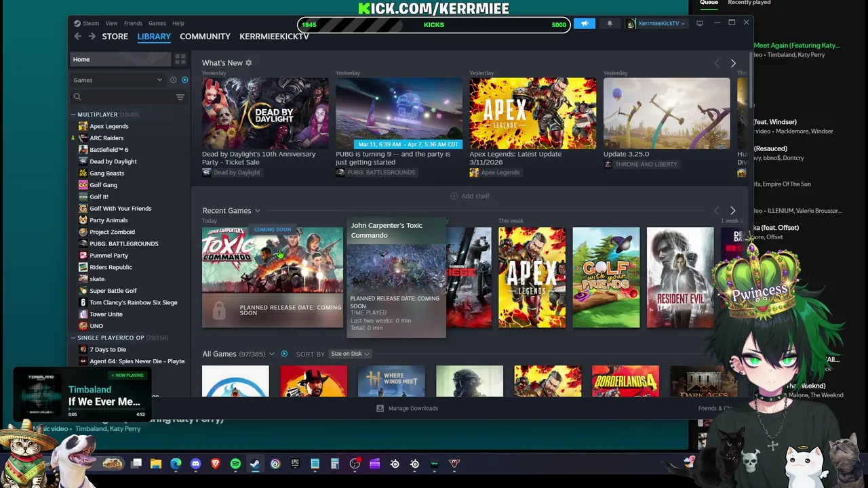This screenshot has height=488, width=868.
Task: Open Golf With Your Friends recent tile
Action: [x=606, y=277]
